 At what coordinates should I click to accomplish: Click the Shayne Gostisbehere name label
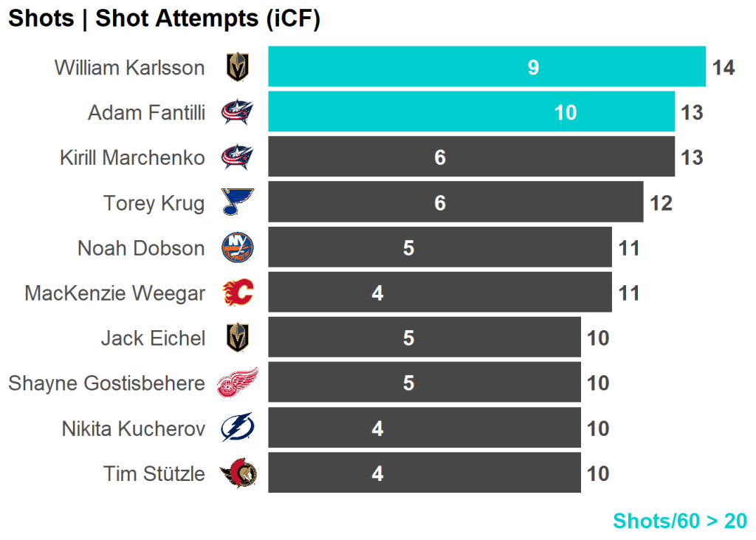pos(107,383)
